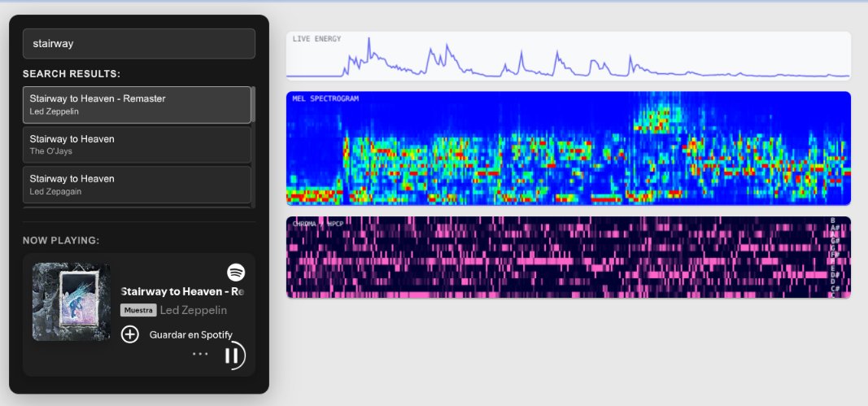
Task: Click the Mel Spectrogram display
Action: pos(568,148)
